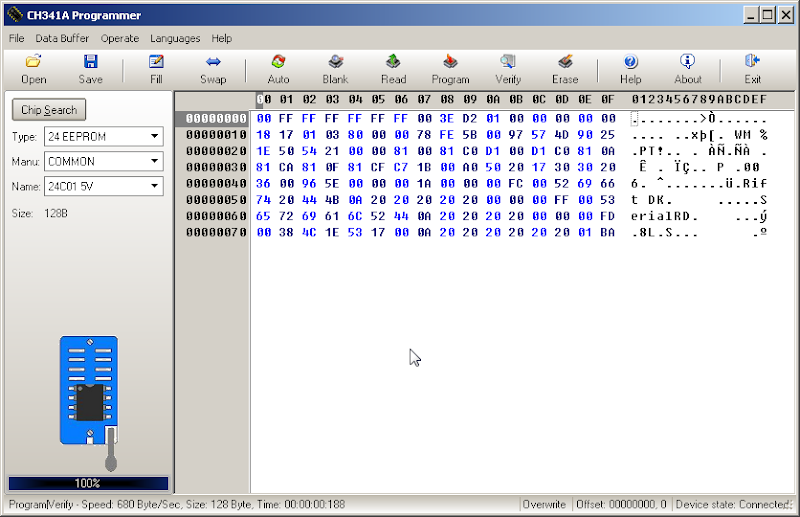Click the Program chip icon
The width and height of the screenshot is (800, 517).
pyautogui.click(x=451, y=69)
